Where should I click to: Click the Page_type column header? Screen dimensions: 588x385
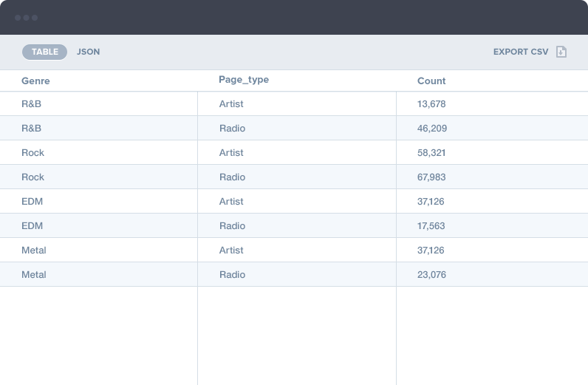click(x=244, y=80)
